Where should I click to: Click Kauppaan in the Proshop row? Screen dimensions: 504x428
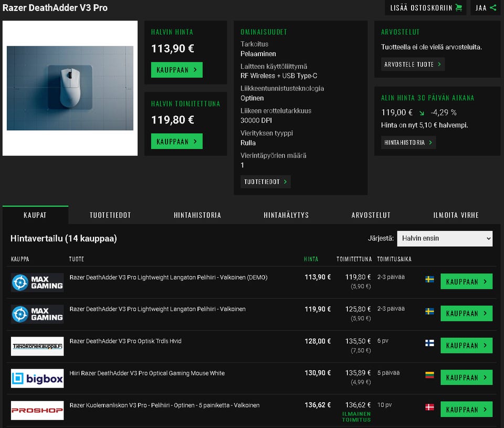(466, 409)
